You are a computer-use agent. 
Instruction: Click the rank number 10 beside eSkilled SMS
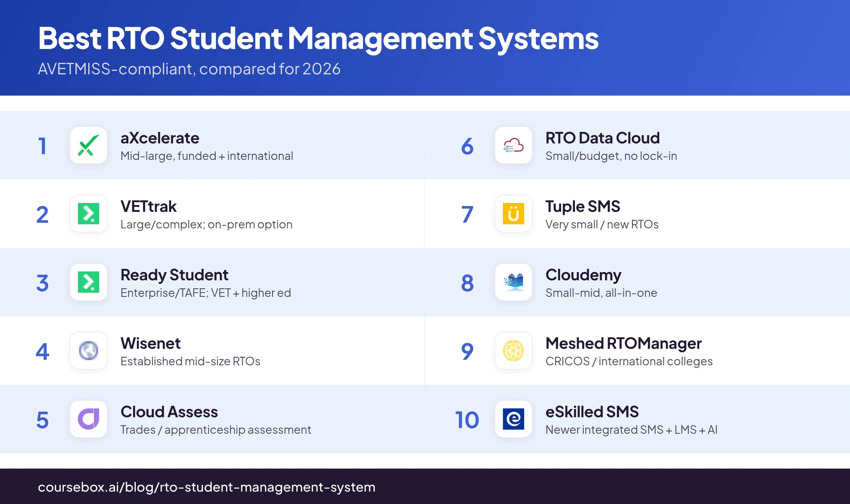tap(467, 420)
